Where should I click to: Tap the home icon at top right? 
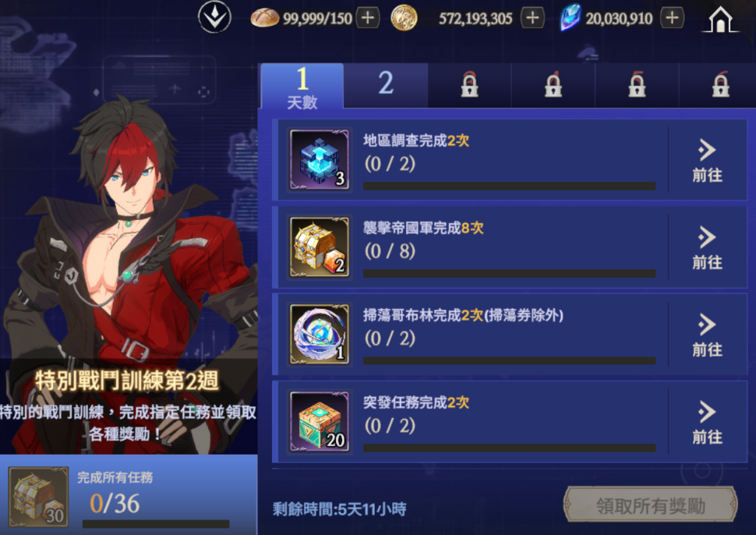pyautogui.click(x=720, y=19)
